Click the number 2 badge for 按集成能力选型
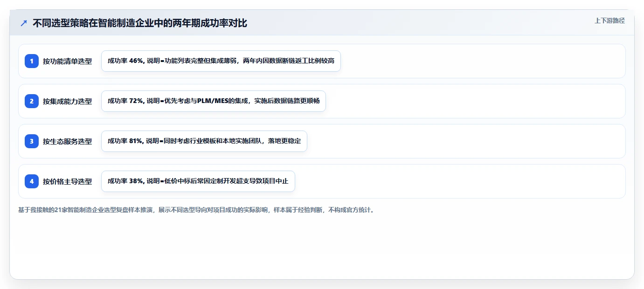Screen dimensions: 644x289 [32, 101]
